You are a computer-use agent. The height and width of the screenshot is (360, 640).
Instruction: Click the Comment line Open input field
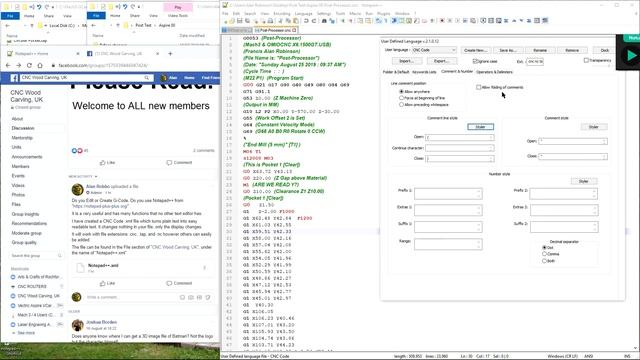click(x=460, y=138)
